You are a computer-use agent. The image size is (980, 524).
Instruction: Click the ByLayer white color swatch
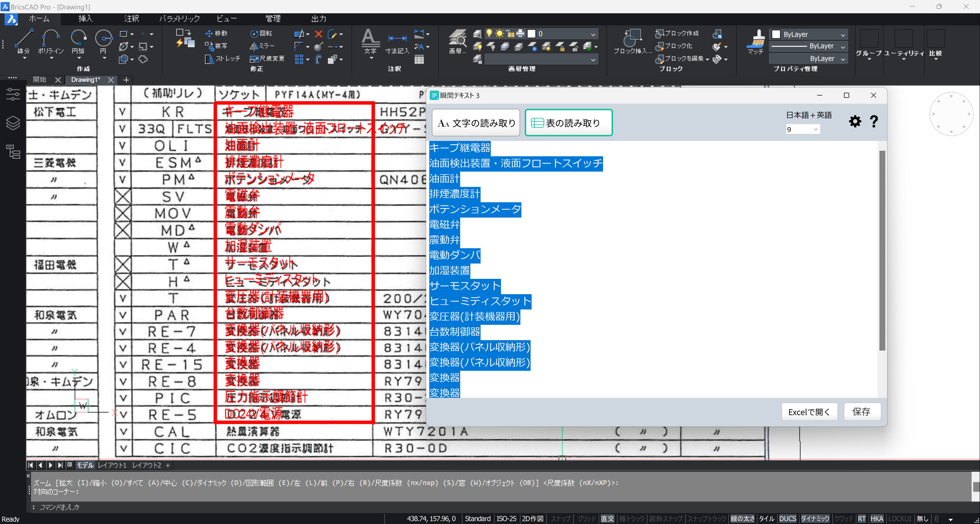click(776, 34)
